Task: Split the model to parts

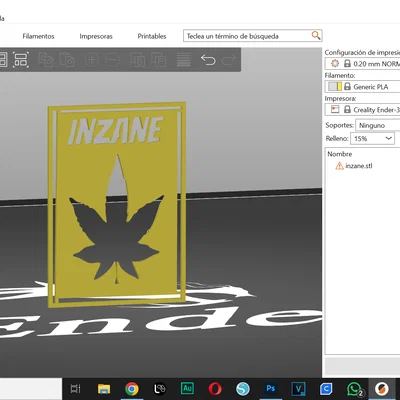Action: pyautogui.click(x=159, y=60)
